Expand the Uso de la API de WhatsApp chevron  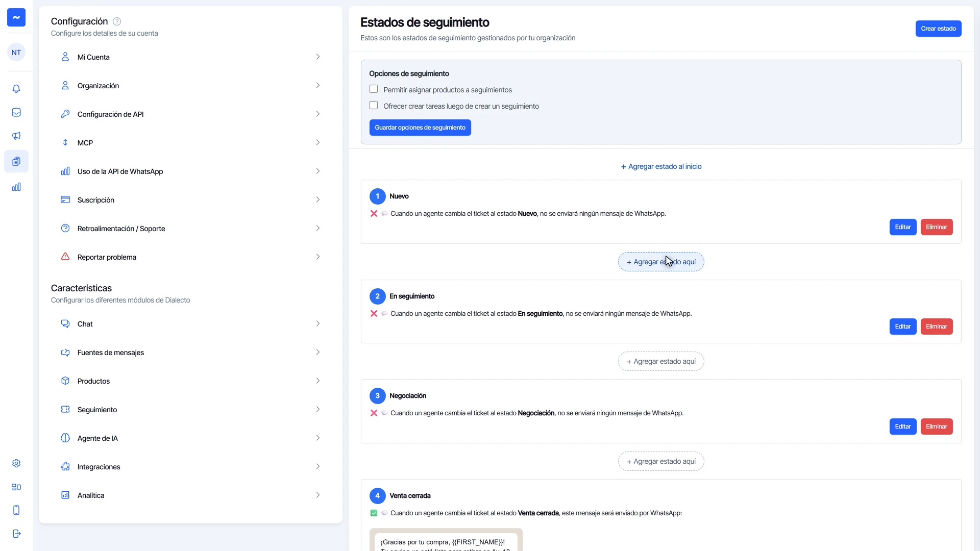317,171
